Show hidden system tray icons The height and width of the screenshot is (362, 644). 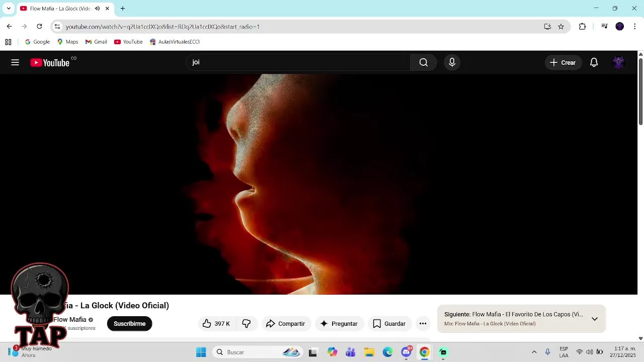click(534, 352)
